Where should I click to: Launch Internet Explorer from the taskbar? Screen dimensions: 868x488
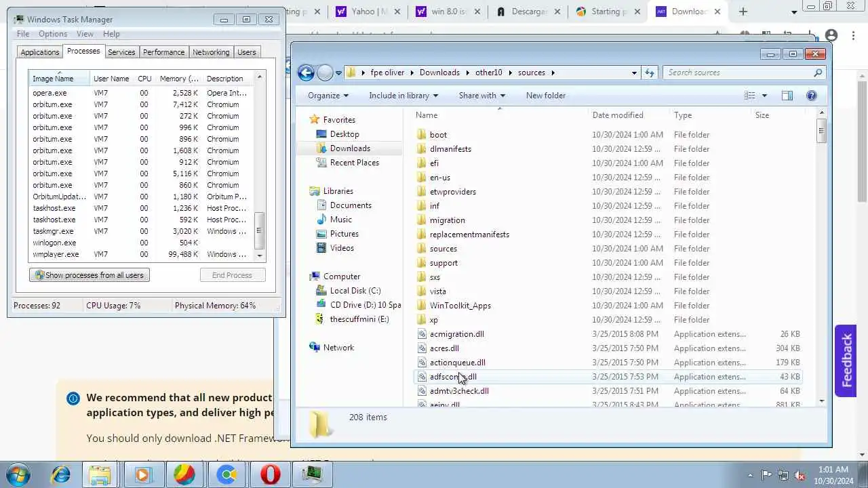point(61,474)
